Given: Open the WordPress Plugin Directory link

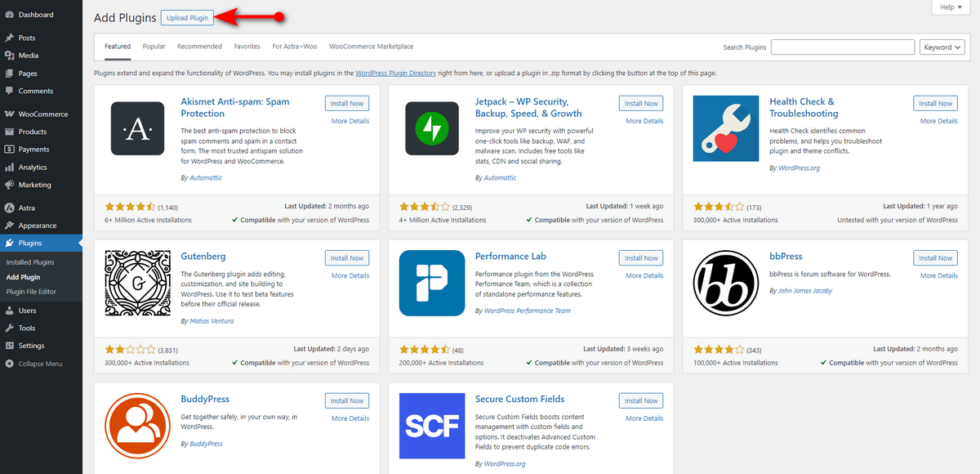Looking at the screenshot, I should [x=396, y=74].
